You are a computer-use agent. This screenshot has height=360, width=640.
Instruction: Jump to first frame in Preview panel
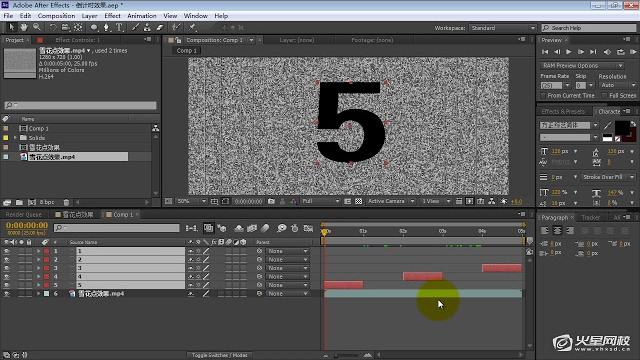coord(545,52)
